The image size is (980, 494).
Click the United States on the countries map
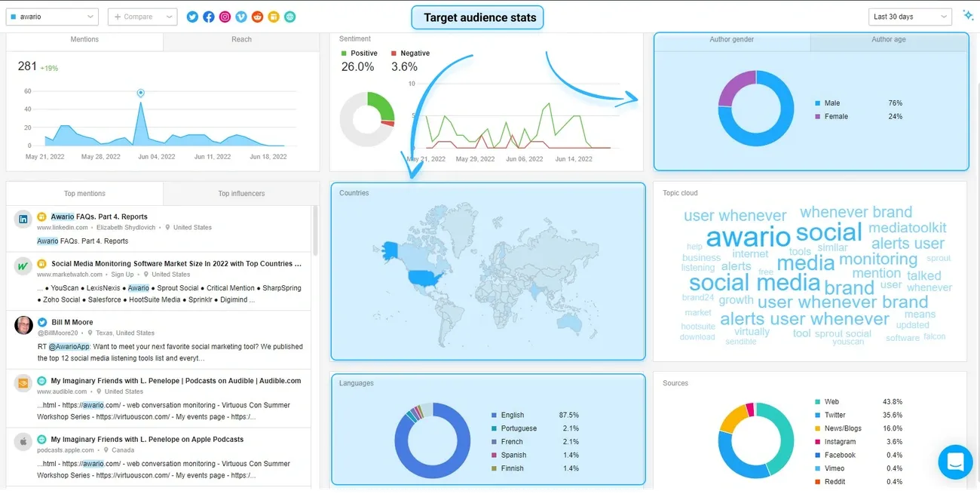click(x=426, y=277)
